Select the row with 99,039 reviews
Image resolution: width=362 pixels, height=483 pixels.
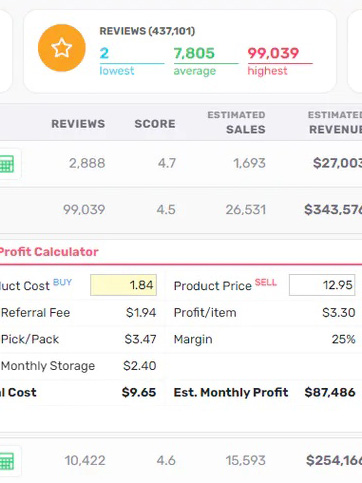(x=181, y=210)
